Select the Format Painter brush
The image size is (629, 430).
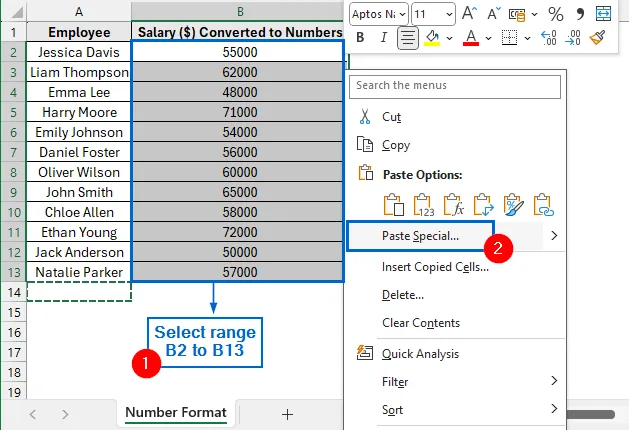tap(597, 38)
